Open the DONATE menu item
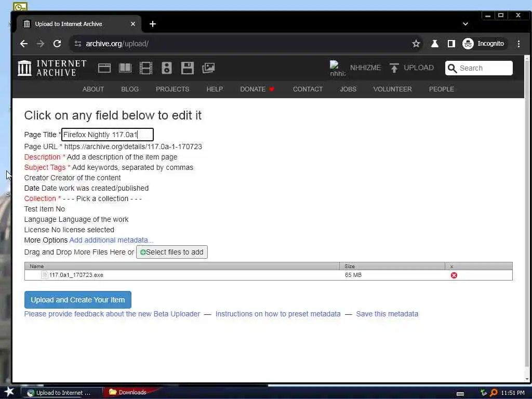The width and height of the screenshot is (532, 399). pos(257,89)
